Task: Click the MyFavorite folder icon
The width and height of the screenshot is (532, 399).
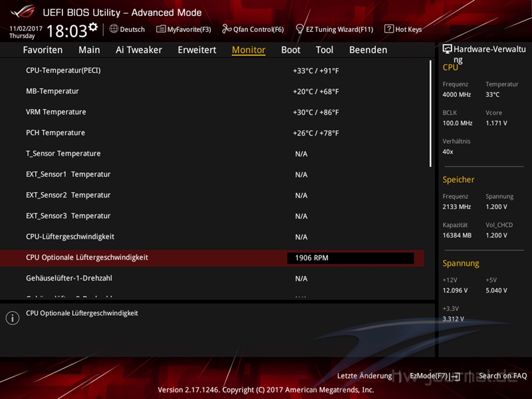Action: pyautogui.click(x=161, y=29)
